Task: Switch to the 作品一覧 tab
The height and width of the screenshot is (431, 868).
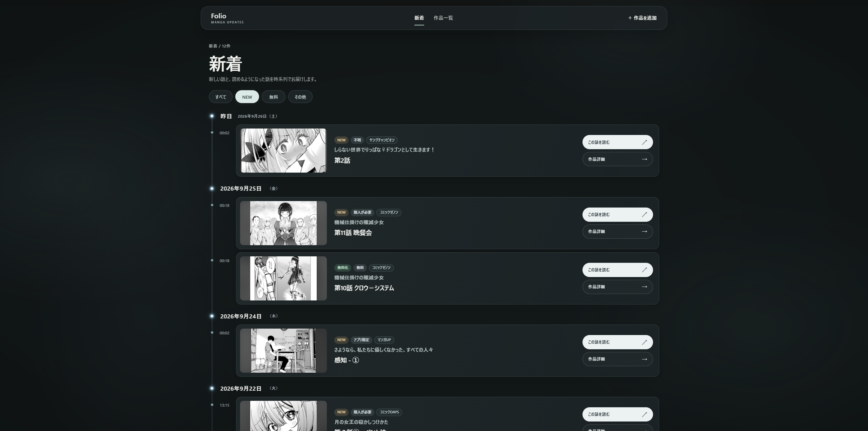Action: tap(443, 18)
